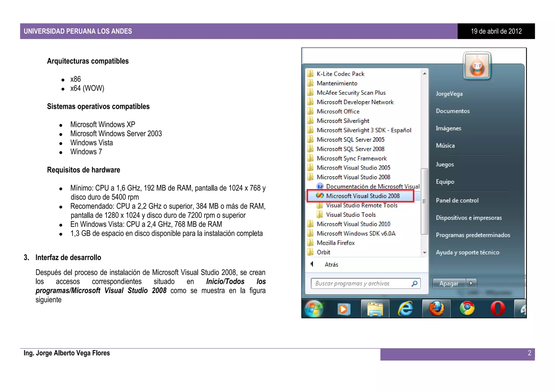This screenshot has width=555, height=392.
Task: Collapse Microsoft Visual Studio 2008 folder
Action: click(353, 177)
